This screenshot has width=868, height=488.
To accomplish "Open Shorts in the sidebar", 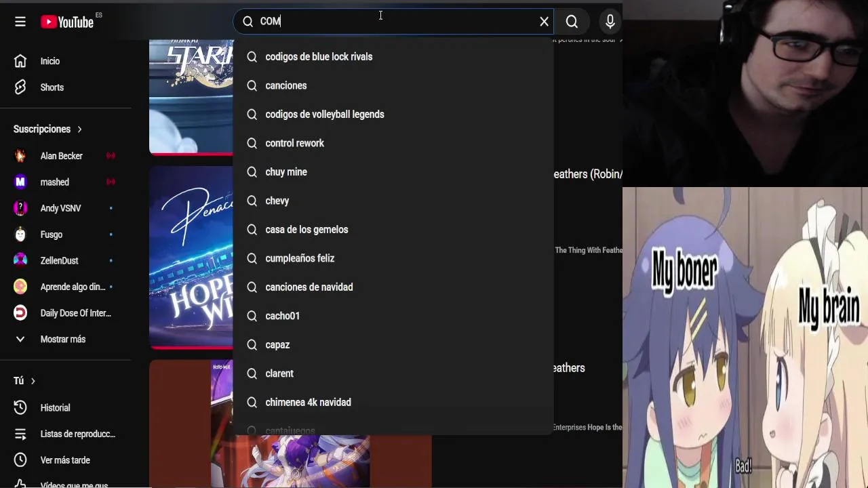I will point(65,87).
